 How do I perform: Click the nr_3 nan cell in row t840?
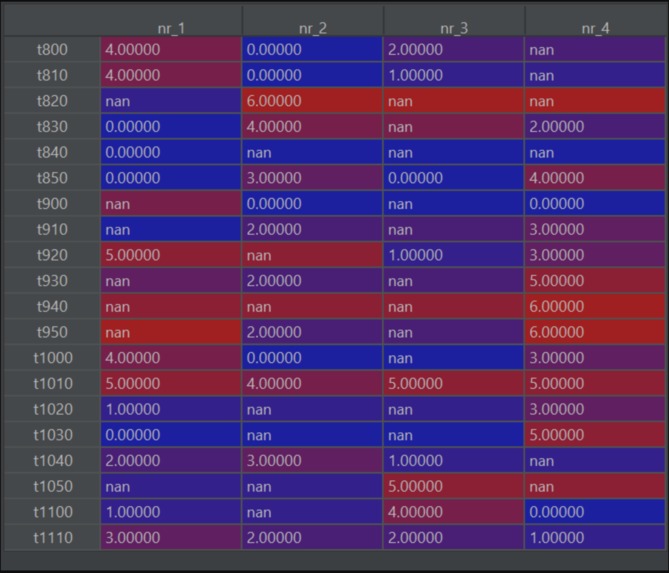[x=454, y=152]
